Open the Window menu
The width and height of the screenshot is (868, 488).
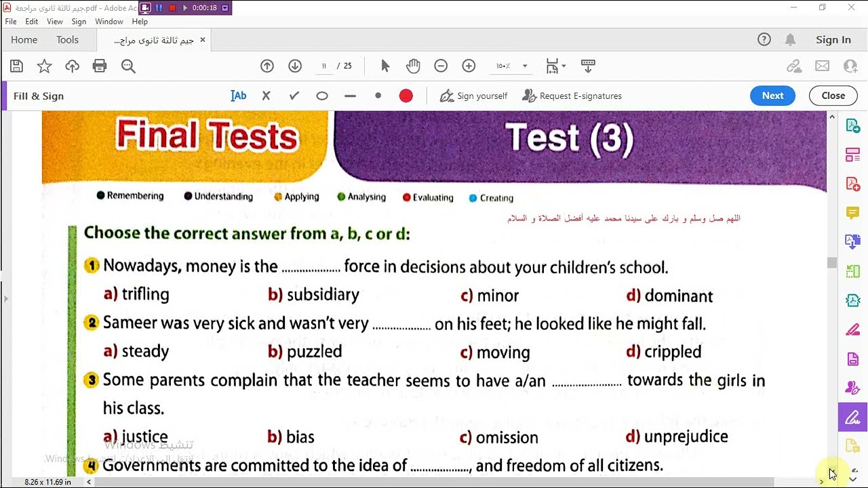click(109, 22)
